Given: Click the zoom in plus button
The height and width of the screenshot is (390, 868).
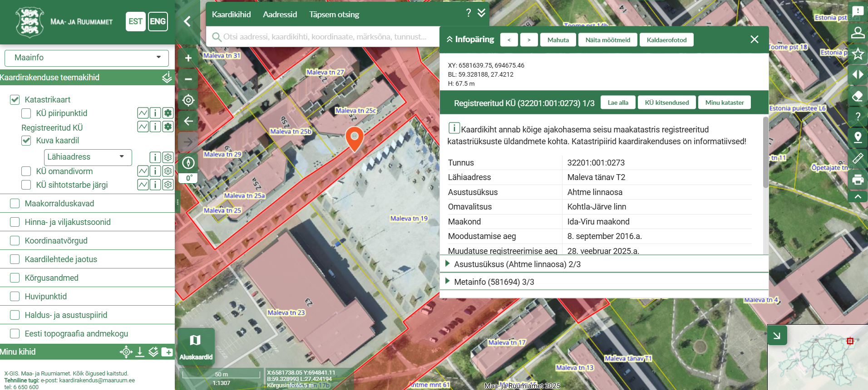Looking at the screenshot, I should pos(188,58).
